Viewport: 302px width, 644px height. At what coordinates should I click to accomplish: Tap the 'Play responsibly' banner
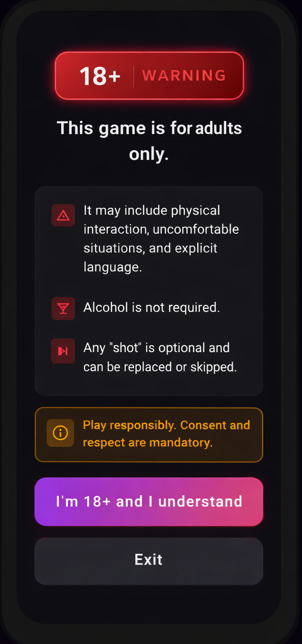[x=149, y=435]
